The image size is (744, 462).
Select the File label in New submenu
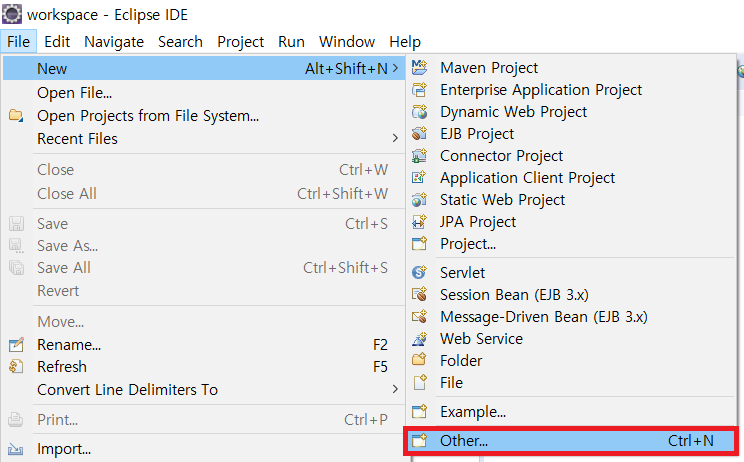pos(451,383)
